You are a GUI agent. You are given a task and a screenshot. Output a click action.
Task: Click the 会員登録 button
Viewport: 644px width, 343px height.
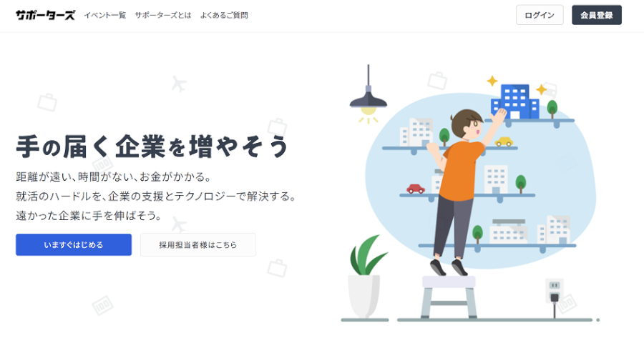[x=596, y=15]
